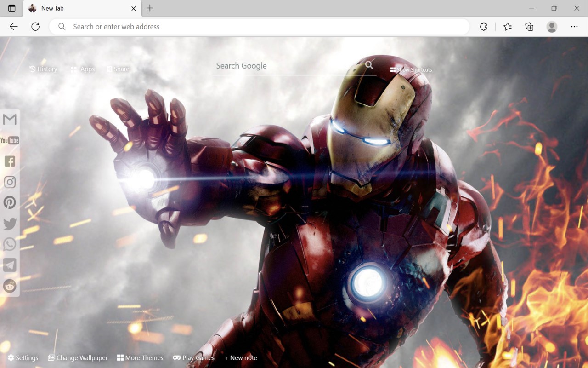Focus the browser address bar
The image size is (588, 368).
[260, 27]
